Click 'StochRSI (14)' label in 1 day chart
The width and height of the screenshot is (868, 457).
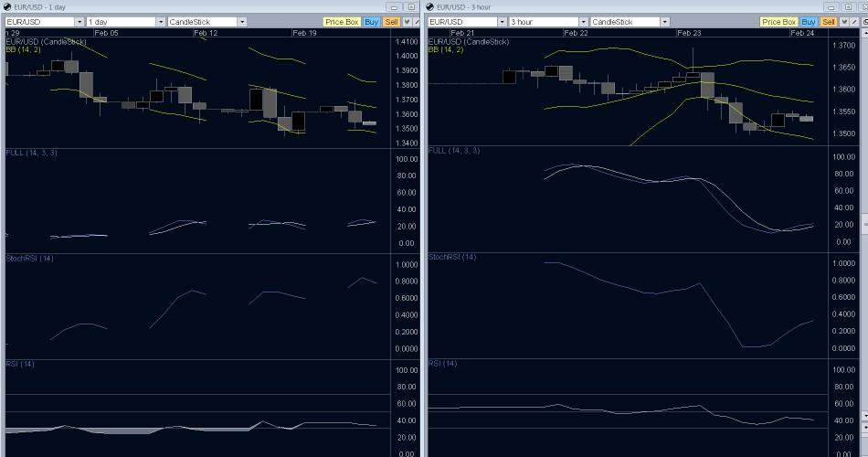coord(30,258)
